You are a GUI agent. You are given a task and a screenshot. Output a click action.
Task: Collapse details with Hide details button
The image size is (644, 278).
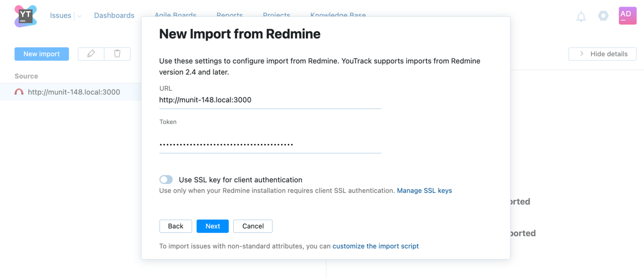click(602, 54)
